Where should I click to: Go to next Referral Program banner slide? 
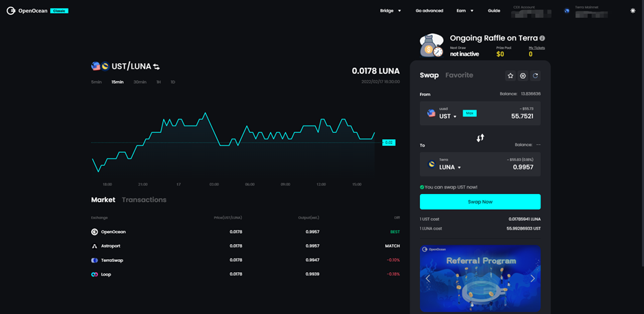(532, 278)
